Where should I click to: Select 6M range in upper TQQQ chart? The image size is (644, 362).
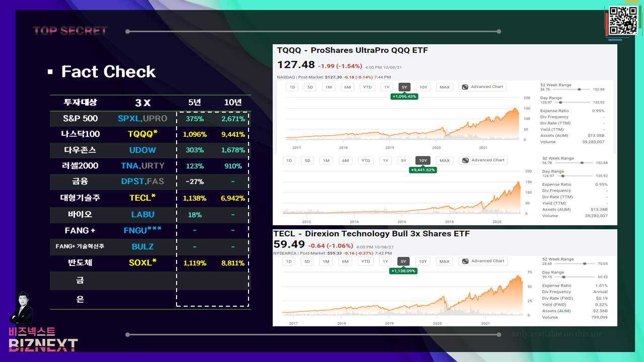[347, 87]
